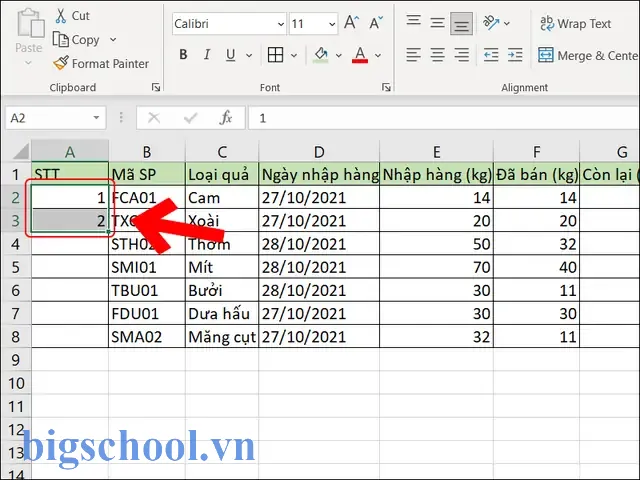This screenshot has height=480, width=640.
Task: Select cell with value 40
Action: tap(537, 267)
